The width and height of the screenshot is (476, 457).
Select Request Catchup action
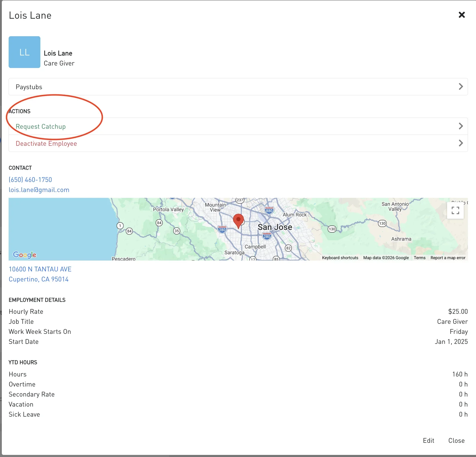(x=238, y=126)
